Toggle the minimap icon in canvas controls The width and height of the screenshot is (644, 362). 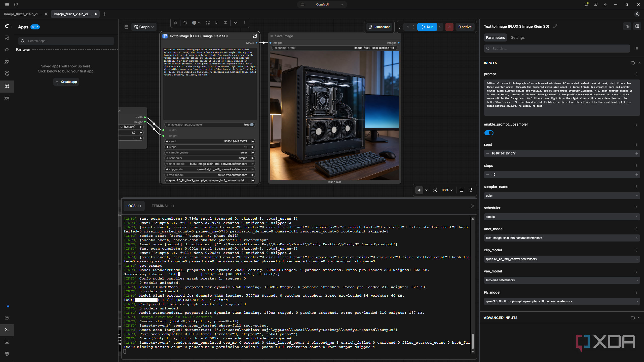pyautogui.click(x=462, y=190)
